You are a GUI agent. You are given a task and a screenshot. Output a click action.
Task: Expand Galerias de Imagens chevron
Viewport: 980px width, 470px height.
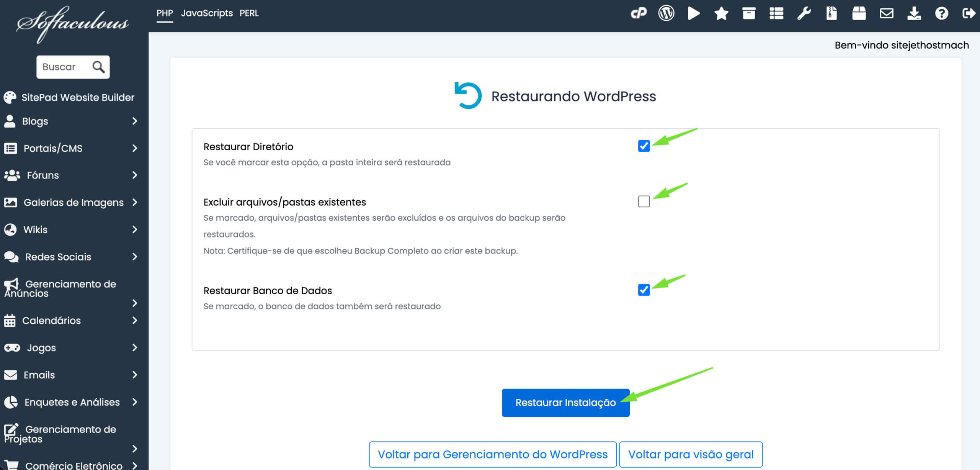[x=135, y=202]
